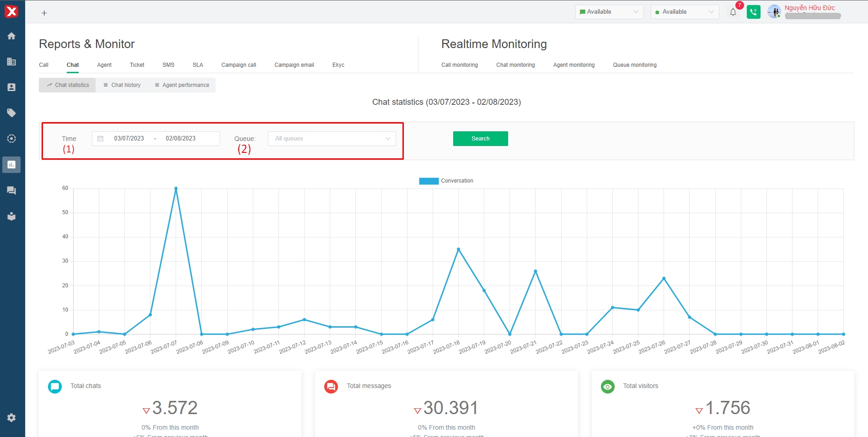The height and width of the screenshot is (437, 868).
Task: Click the ticket tag sidebar icon
Action: coord(11,113)
